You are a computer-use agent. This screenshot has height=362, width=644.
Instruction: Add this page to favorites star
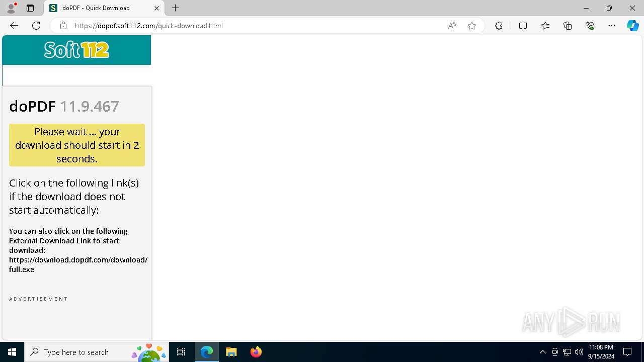click(x=472, y=26)
